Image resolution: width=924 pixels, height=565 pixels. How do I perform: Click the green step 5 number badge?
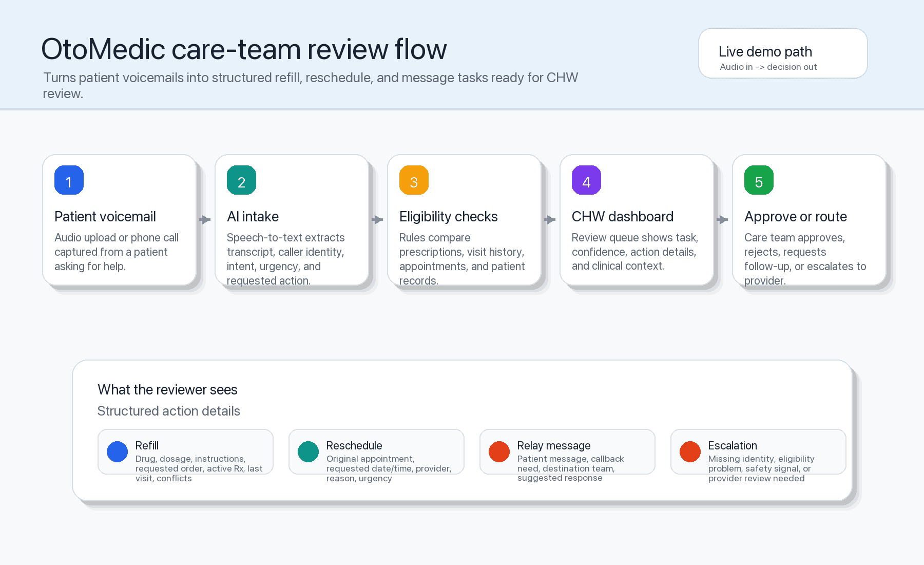[x=759, y=180]
